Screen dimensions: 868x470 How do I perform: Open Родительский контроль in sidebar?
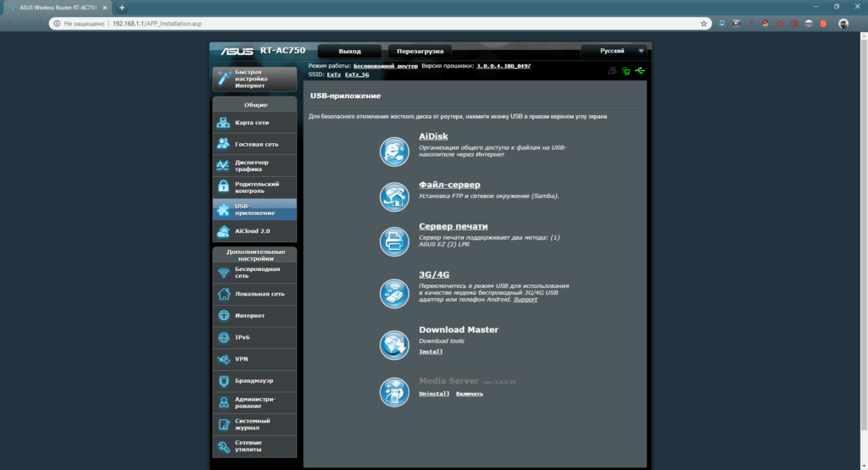point(254,186)
